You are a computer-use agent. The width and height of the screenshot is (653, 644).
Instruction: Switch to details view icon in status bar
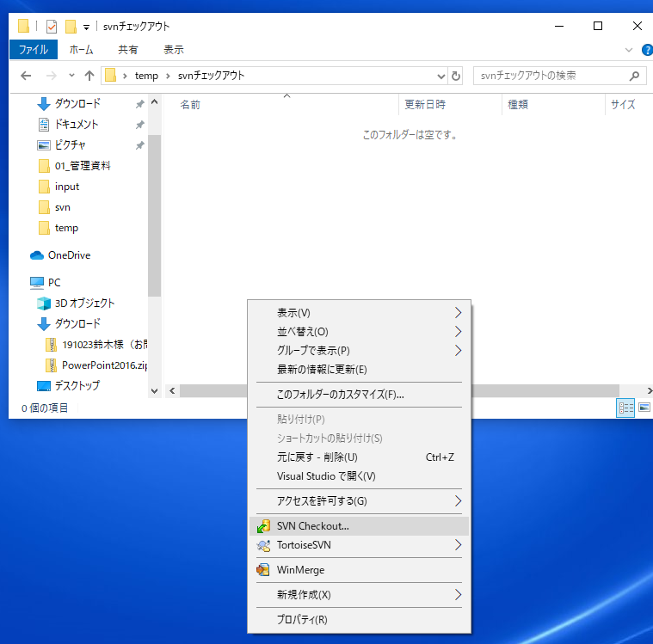coord(625,408)
